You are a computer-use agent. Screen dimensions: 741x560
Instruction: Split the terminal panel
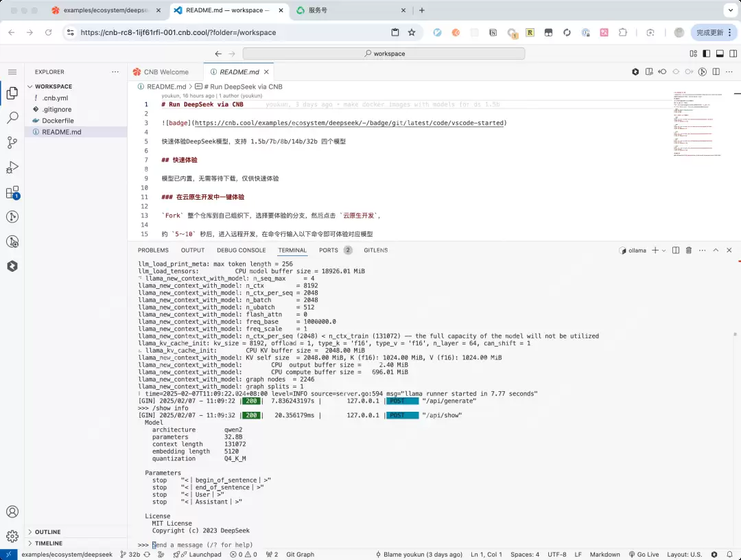677,250
